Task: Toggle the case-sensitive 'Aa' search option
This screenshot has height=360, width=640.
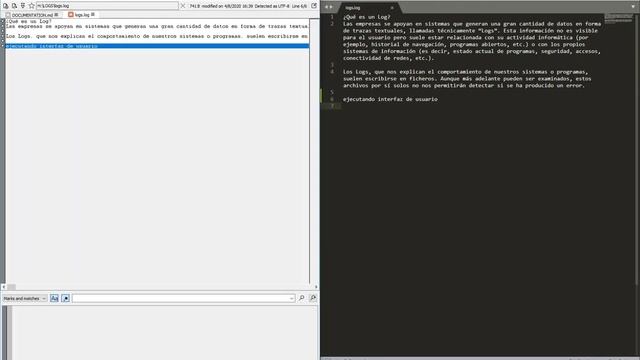Action: [x=54, y=298]
